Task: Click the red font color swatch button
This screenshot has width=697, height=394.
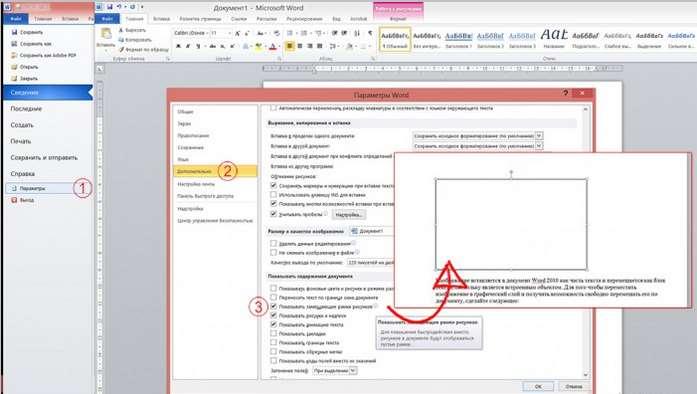Action: pos(273,47)
